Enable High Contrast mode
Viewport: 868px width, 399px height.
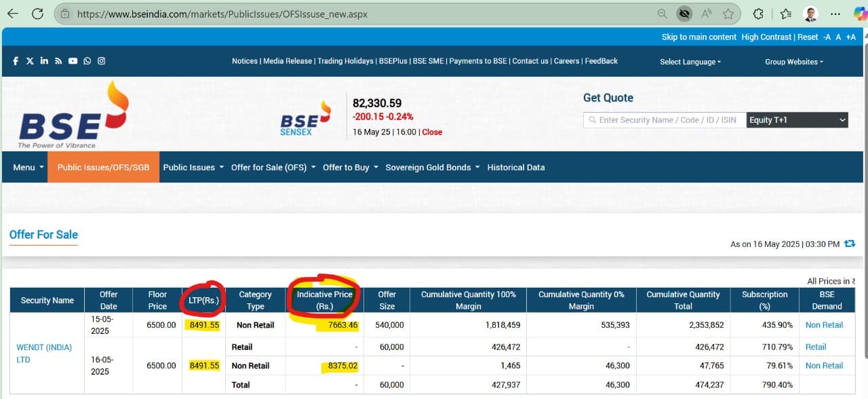766,37
